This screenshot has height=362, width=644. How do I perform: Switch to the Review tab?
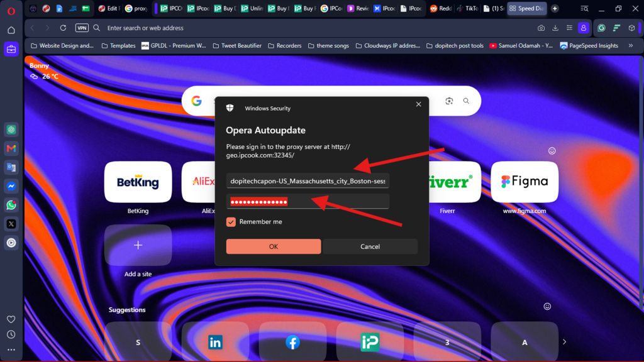click(358, 8)
